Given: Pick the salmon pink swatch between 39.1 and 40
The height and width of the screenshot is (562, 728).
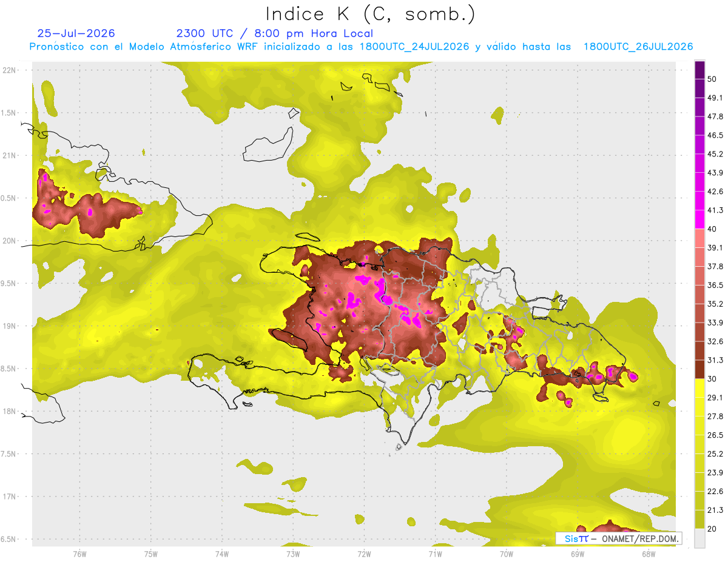Looking at the screenshot, I should 699,238.
